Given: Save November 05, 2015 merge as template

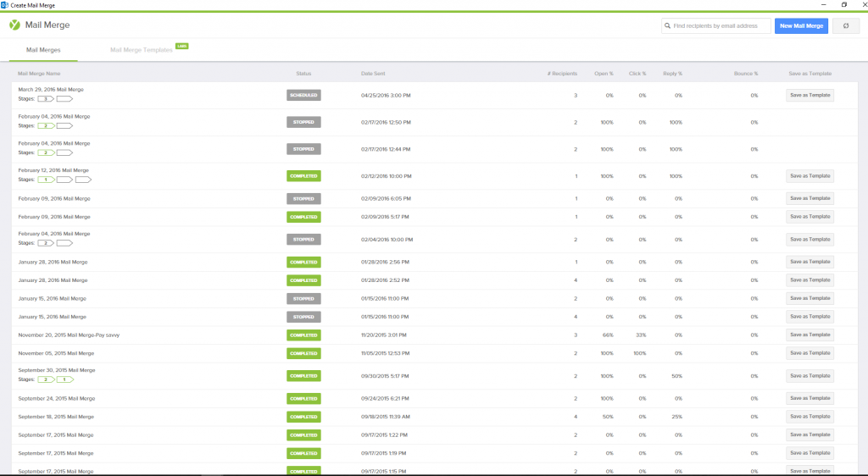Looking at the screenshot, I should tap(810, 353).
